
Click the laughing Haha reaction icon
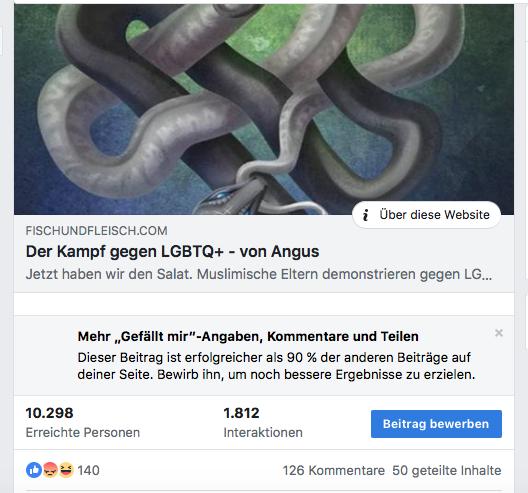66,470
